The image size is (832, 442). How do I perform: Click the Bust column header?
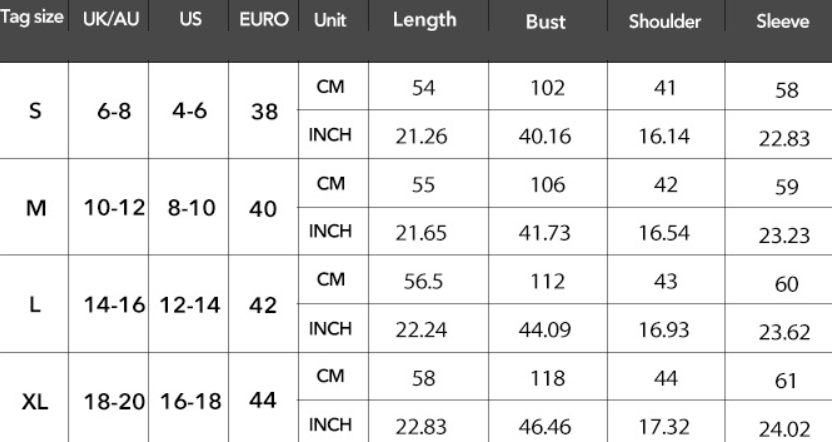click(545, 22)
